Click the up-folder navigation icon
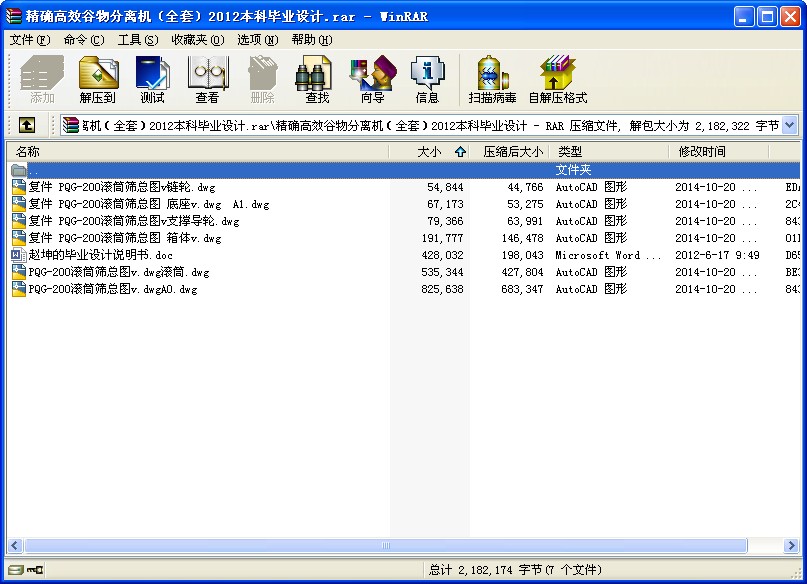This screenshot has width=807, height=584. 26,124
